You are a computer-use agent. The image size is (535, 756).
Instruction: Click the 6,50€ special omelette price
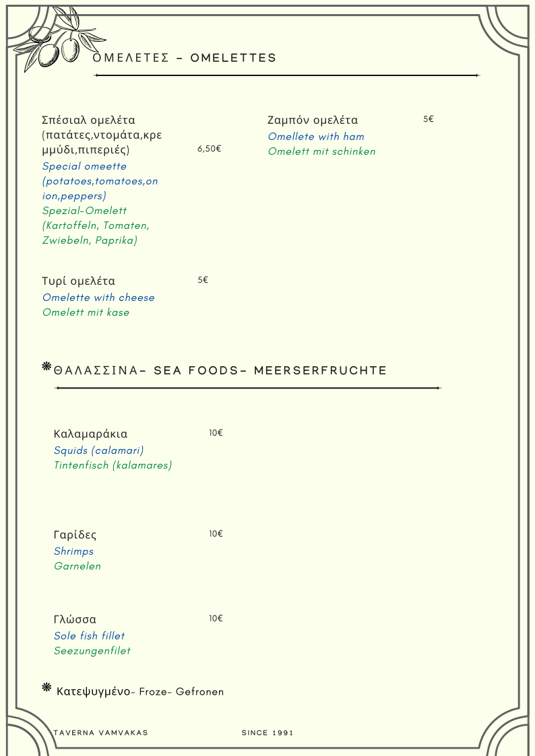tap(209, 149)
